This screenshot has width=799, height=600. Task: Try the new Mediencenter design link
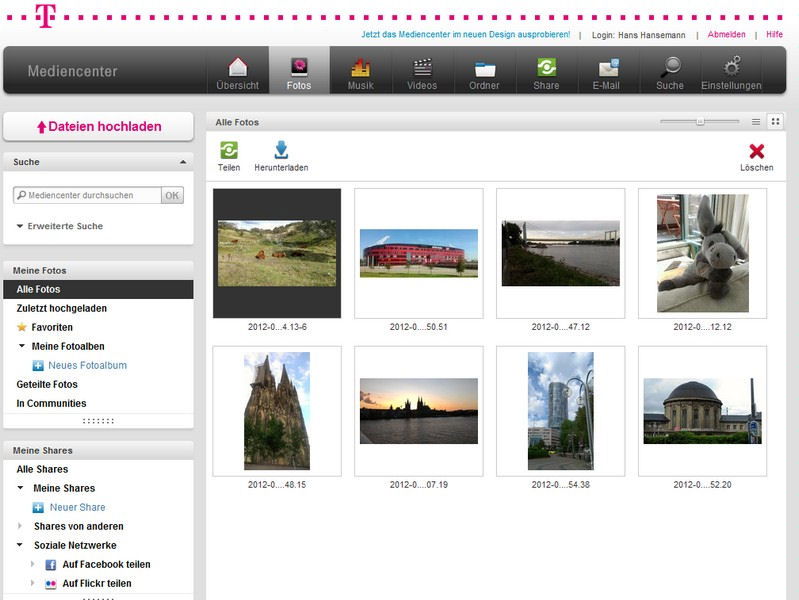click(x=466, y=34)
